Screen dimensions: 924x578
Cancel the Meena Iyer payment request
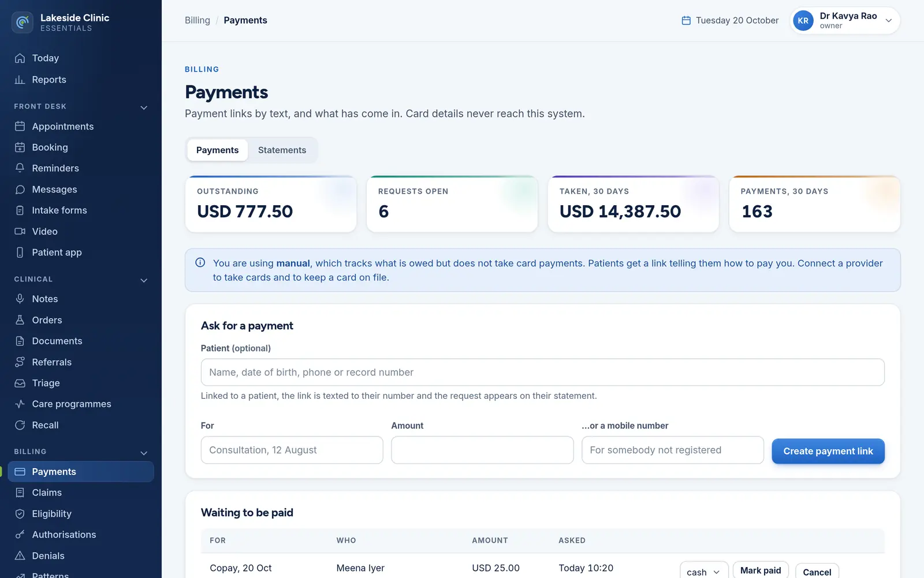pyautogui.click(x=817, y=572)
